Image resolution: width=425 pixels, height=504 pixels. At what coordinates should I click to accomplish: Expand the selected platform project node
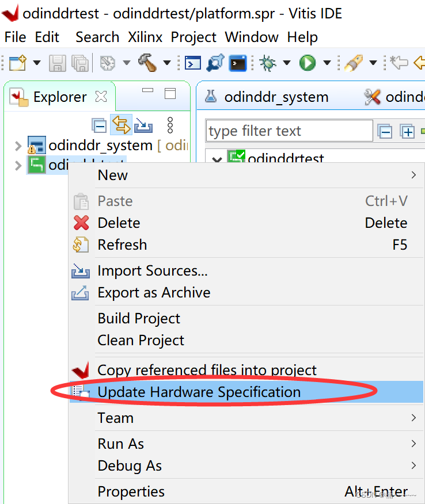(x=18, y=166)
